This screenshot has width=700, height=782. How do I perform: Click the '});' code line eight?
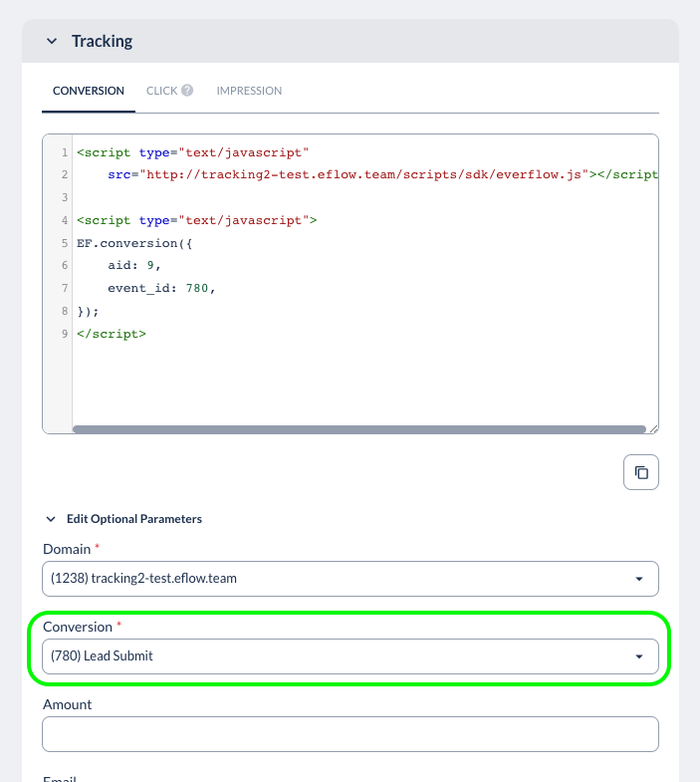pyautogui.click(x=88, y=312)
